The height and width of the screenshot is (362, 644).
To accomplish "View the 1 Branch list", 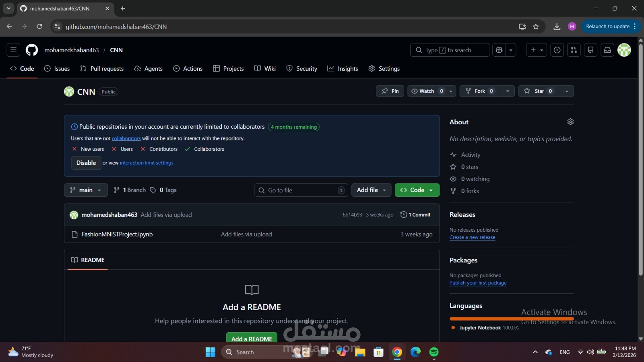I will (130, 190).
